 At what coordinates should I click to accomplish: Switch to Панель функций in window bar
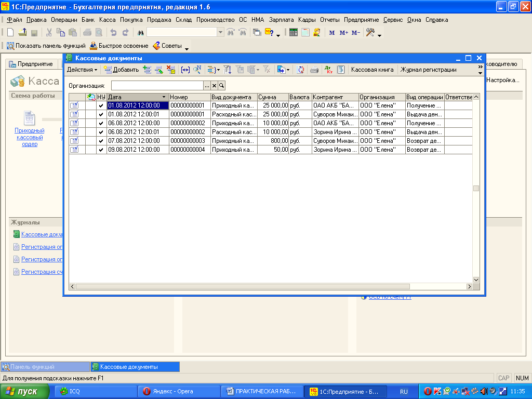click(45, 367)
